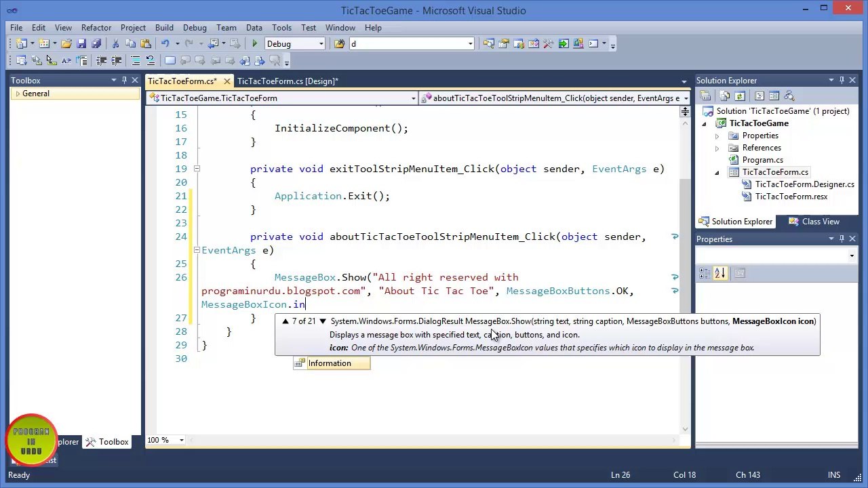Decrease line indent with the toolbar icon
Screen dimensions: 868x488
101,61
